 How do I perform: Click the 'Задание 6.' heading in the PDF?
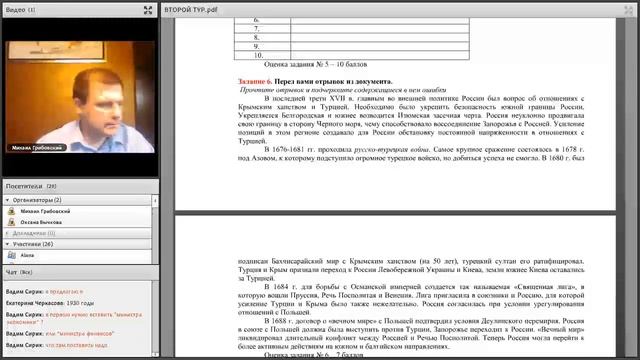[x=255, y=81]
